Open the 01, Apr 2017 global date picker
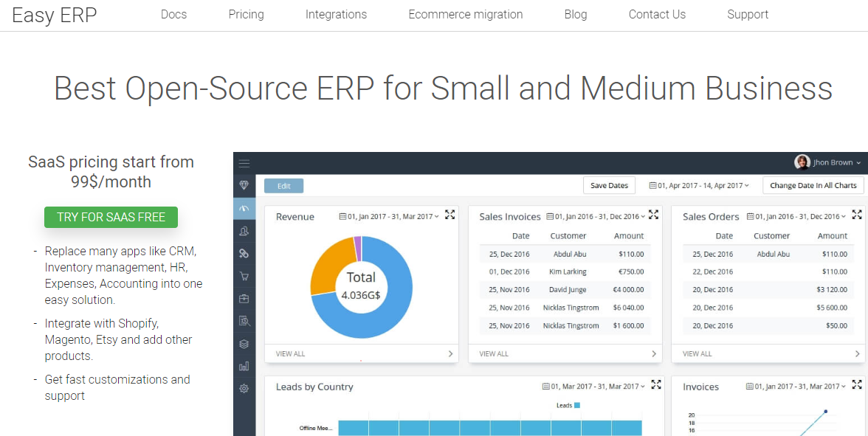 pyautogui.click(x=699, y=186)
